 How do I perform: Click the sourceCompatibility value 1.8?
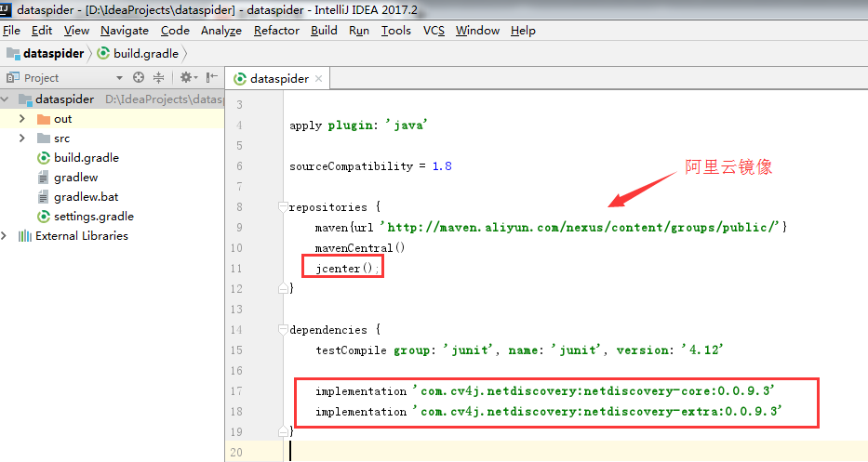tap(442, 166)
